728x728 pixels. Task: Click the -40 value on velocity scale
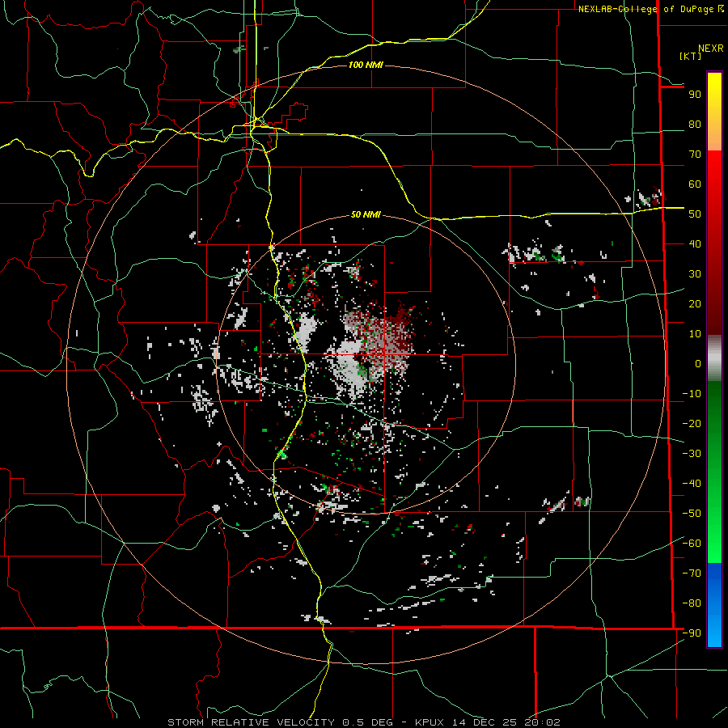click(692, 484)
